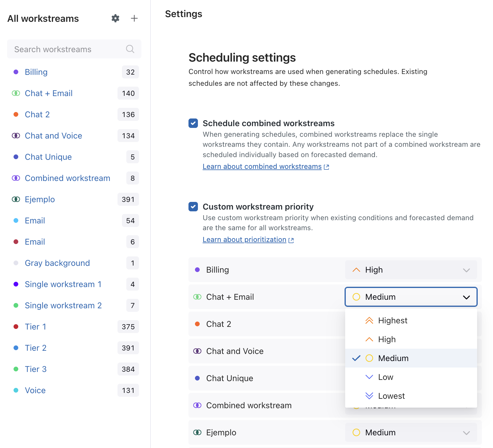Choose Lowest priority option
This screenshot has height=448, width=493.
[391, 396]
